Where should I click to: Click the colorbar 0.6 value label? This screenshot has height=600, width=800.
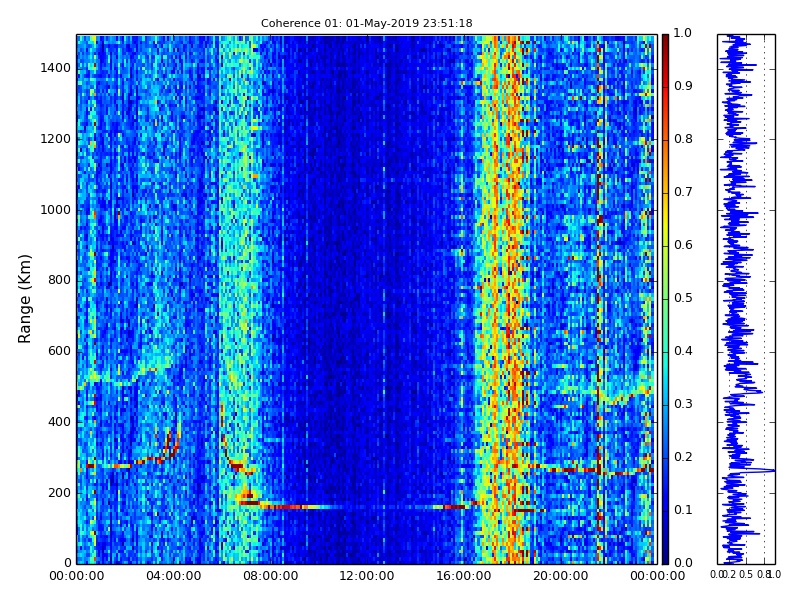pyautogui.click(x=683, y=245)
